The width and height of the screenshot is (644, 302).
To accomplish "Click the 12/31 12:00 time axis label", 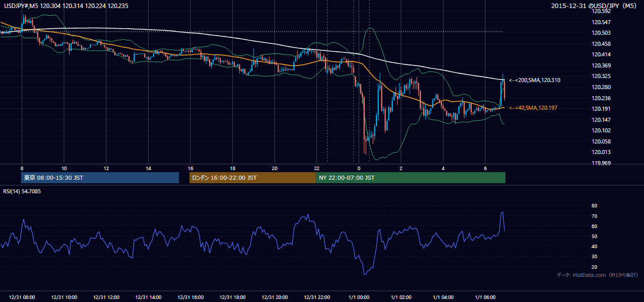I will pyautogui.click(x=106, y=297).
